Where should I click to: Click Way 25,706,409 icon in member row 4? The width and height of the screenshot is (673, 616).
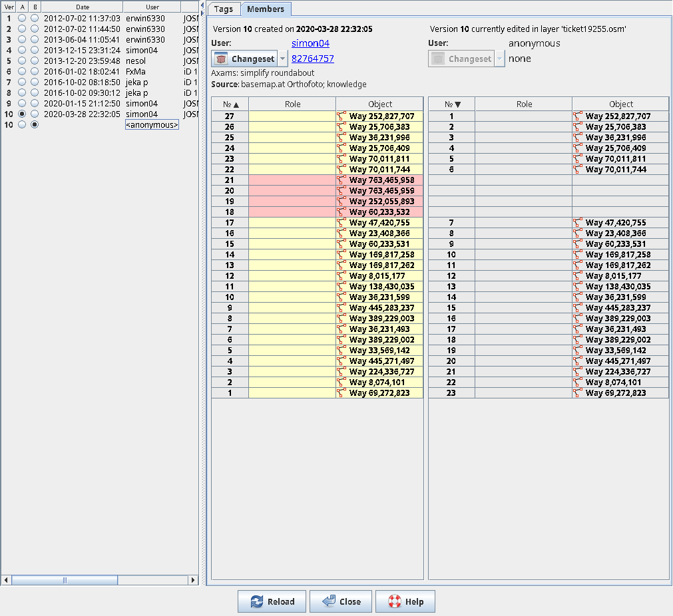(x=578, y=148)
